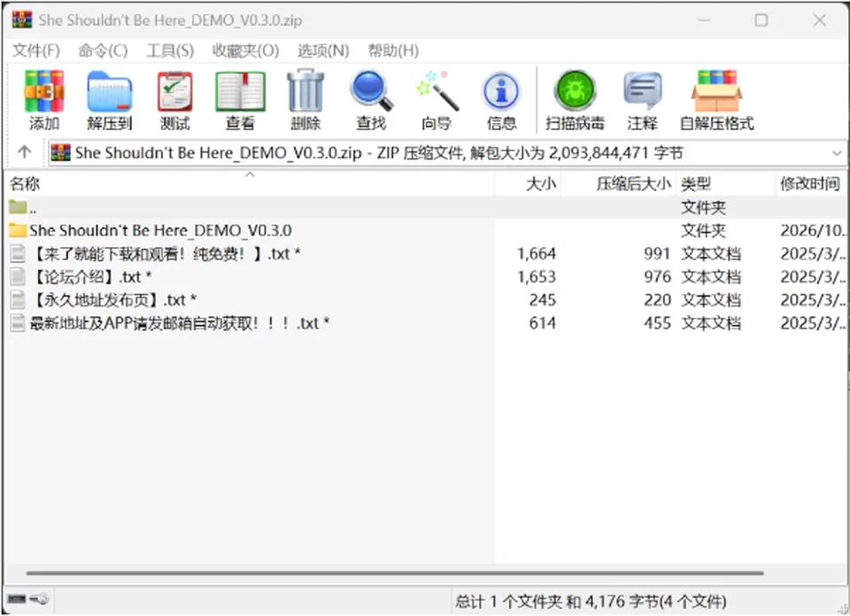This screenshot has width=850, height=616.
Task: Click the 添加 (Add) toolbar icon
Action: [x=44, y=100]
